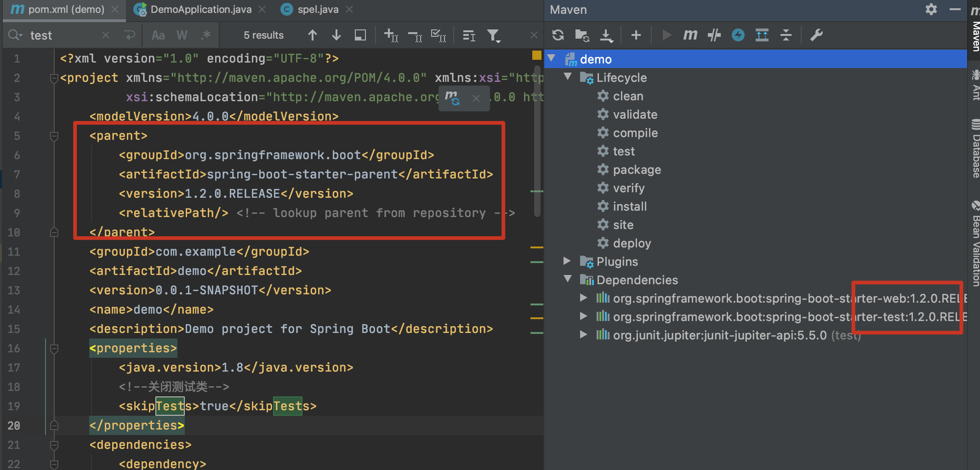The image size is (980, 470).
Task: Collapse the Lifecycle node
Action: click(x=568, y=77)
